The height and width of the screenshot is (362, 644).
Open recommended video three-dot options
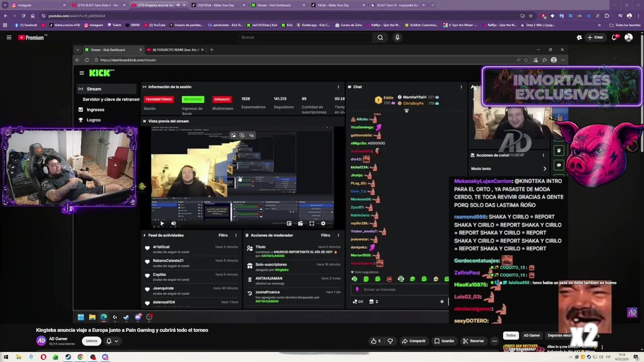602,347
